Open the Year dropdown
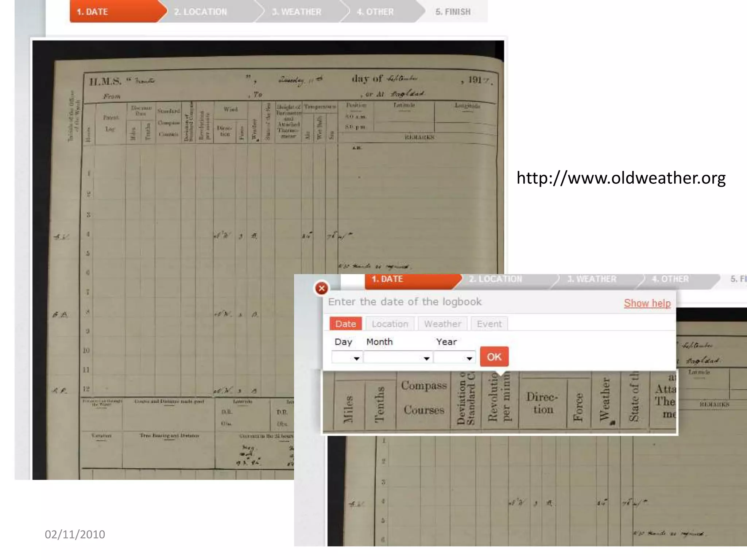 click(454, 358)
